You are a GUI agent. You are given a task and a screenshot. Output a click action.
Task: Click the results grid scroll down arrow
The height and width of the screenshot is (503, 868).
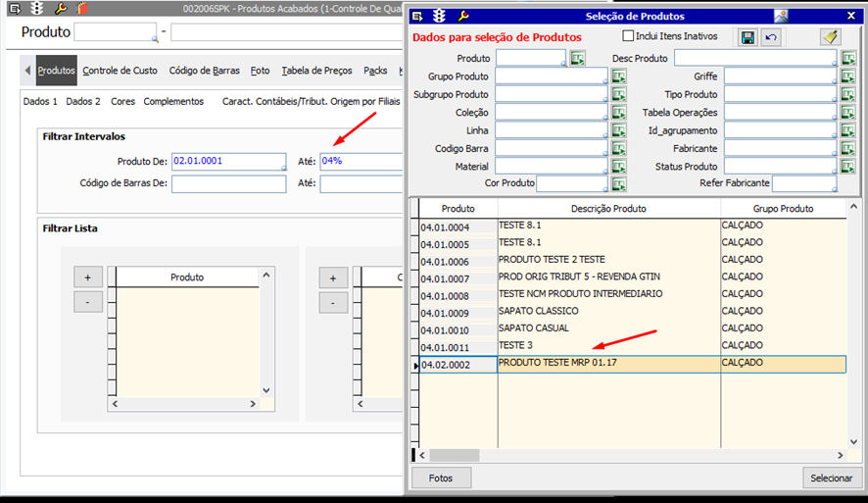pyautogui.click(x=853, y=441)
